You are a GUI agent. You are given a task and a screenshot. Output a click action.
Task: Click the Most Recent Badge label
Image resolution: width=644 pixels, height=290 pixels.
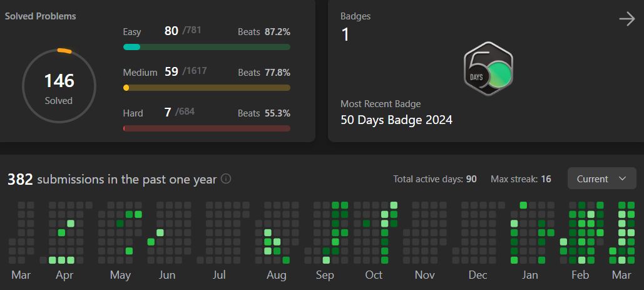click(x=381, y=104)
